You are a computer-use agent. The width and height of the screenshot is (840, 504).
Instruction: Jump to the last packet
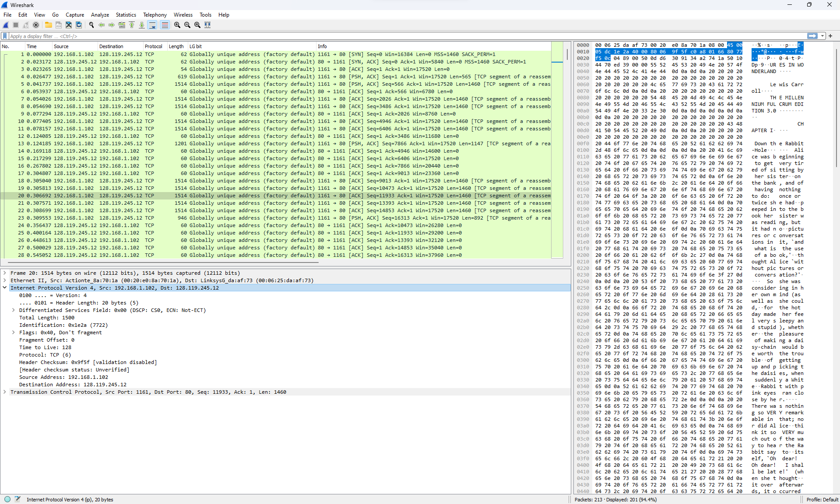coord(142,25)
